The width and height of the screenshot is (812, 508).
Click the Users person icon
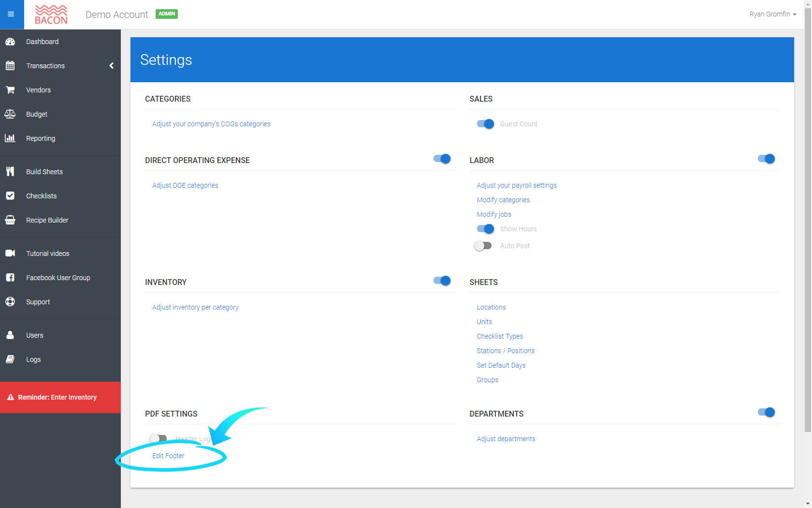coord(10,335)
